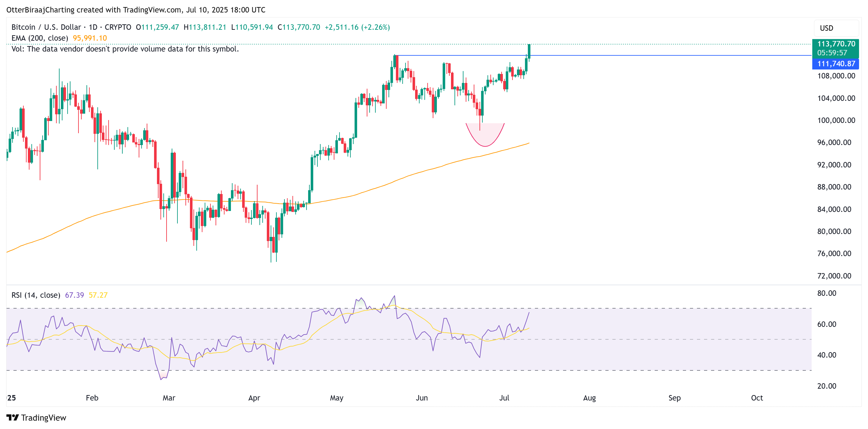The height and width of the screenshot is (429, 868).
Task: Click Jul on the time axis
Action: coord(505,398)
